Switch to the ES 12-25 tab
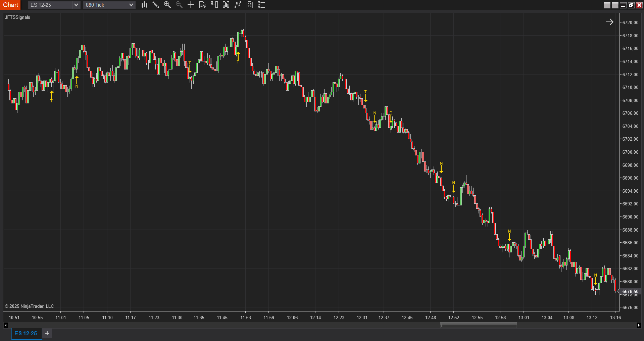Viewport: 644px width, 341px height. tap(26, 333)
